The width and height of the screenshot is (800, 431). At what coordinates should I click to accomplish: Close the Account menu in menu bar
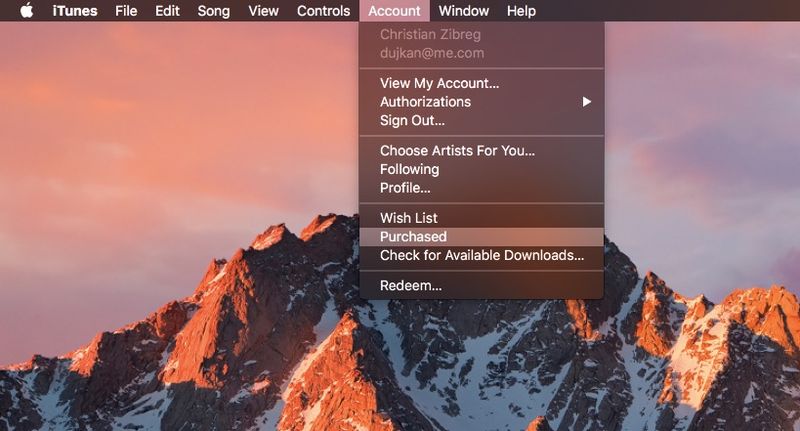[x=394, y=11]
